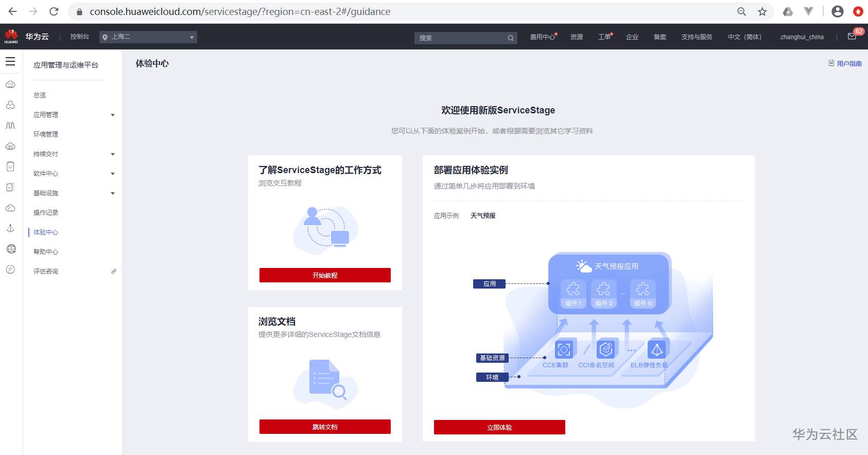Click the three-circle cluster icon in the rail
Image resolution: width=868 pixels, height=455 pixels.
pos(10,105)
